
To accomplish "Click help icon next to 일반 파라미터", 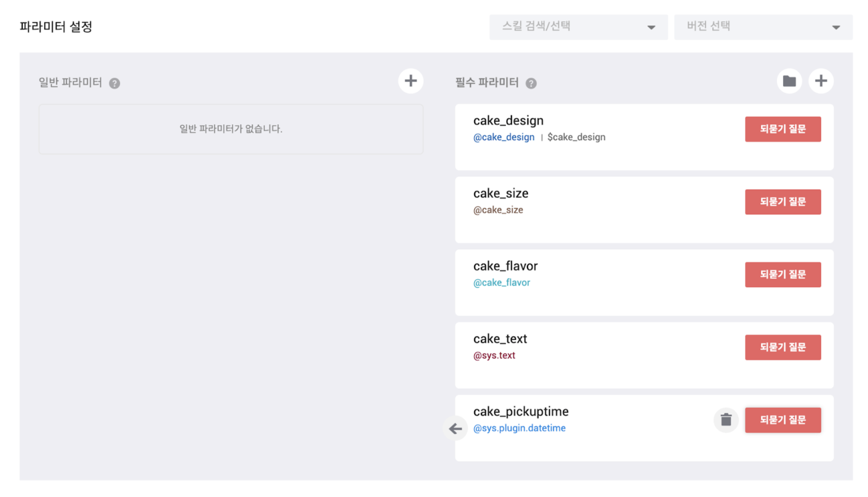I will [x=114, y=83].
